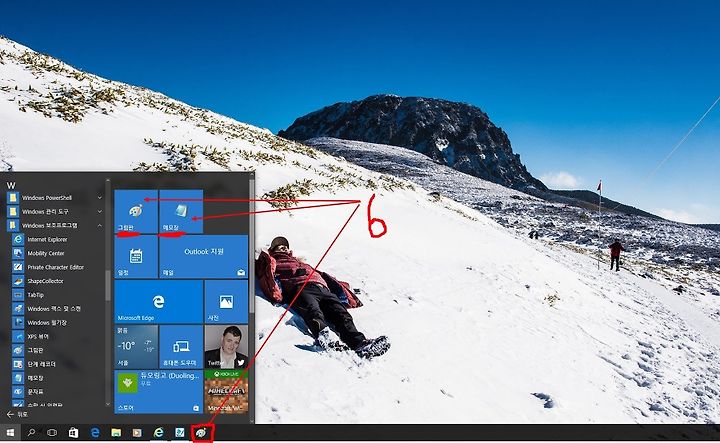This screenshot has width=720, height=443.
Task: Open the 스토어 Duolingo tile
Action: (158, 391)
